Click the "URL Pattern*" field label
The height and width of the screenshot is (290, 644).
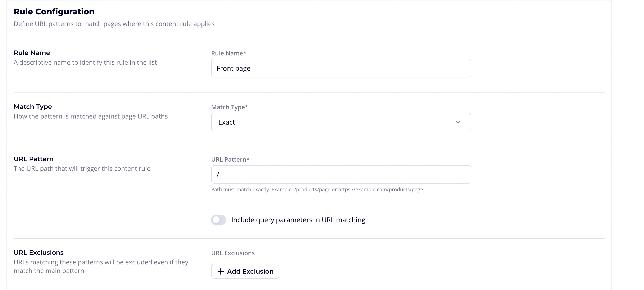tap(230, 159)
